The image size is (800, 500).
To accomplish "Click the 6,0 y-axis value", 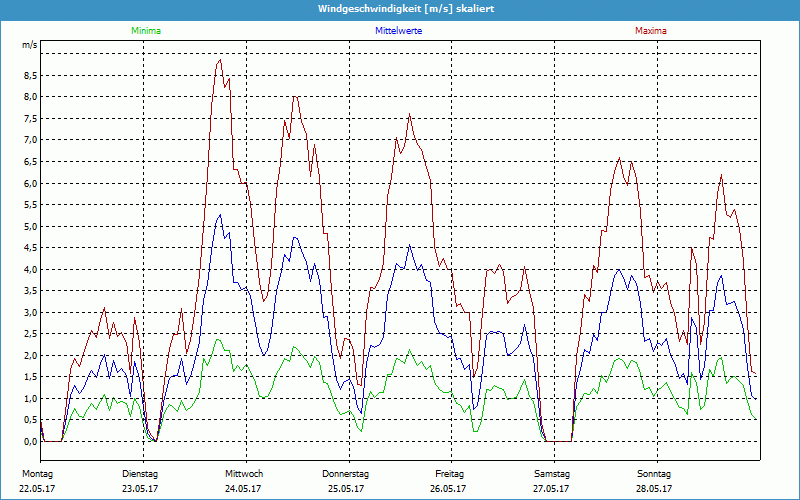I will pos(31,183).
